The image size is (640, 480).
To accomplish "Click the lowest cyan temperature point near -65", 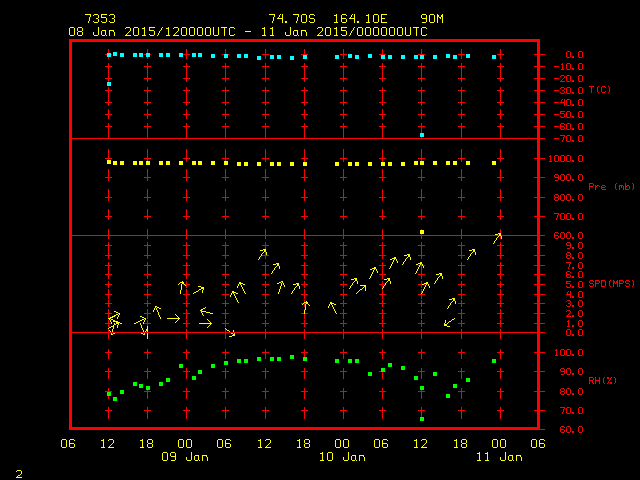I will (422, 134).
